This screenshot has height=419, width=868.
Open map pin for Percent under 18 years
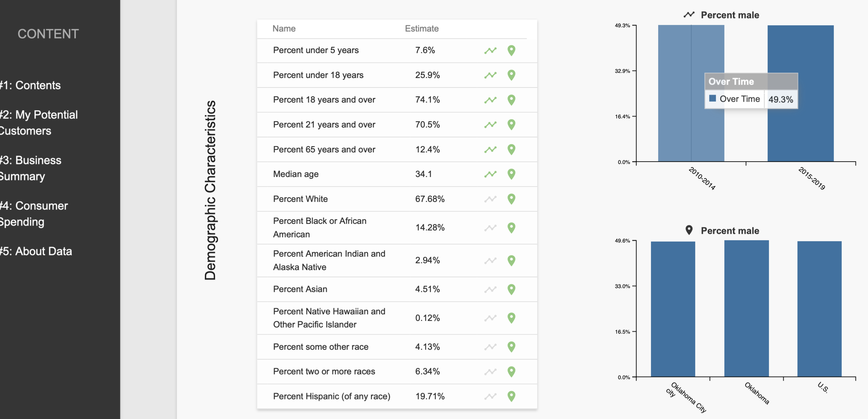click(511, 75)
